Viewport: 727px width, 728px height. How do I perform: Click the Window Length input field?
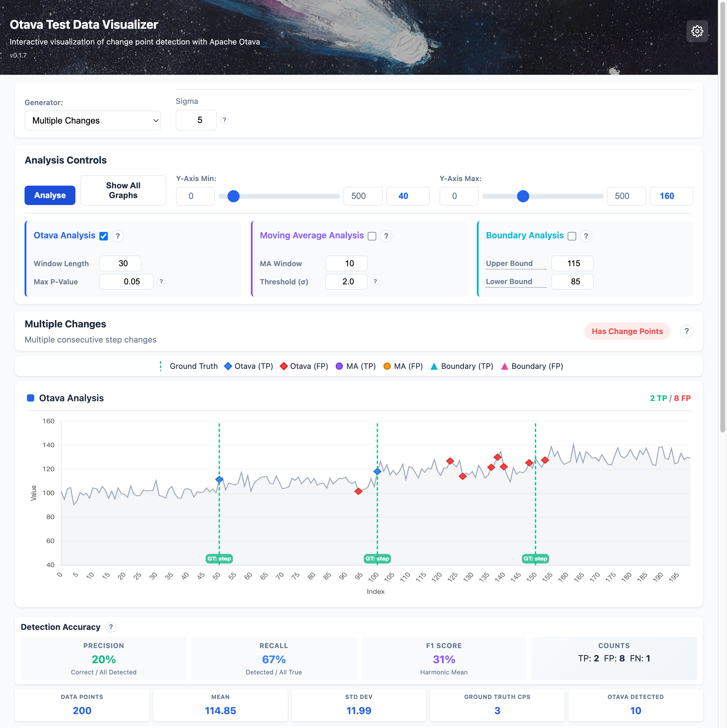click(120, 263)
